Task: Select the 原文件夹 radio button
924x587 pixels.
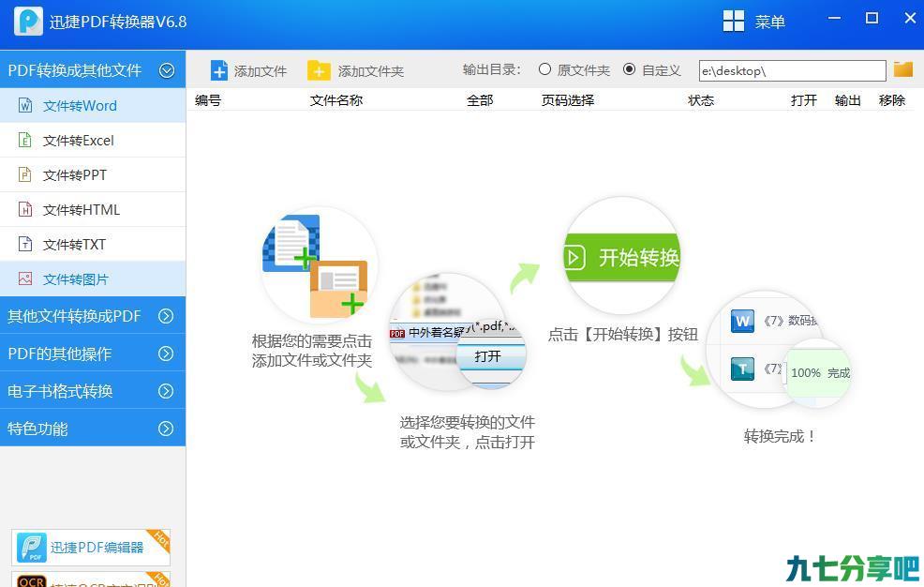Action: (544, 69)
